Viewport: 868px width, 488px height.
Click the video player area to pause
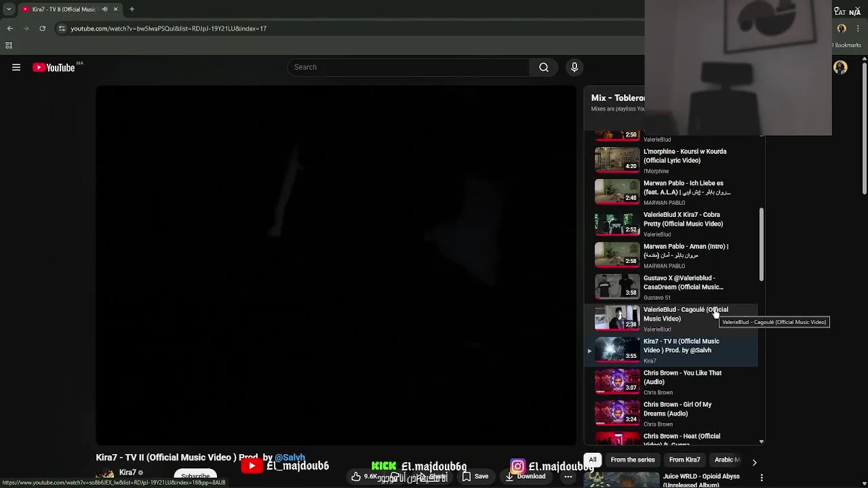(336, 265)
